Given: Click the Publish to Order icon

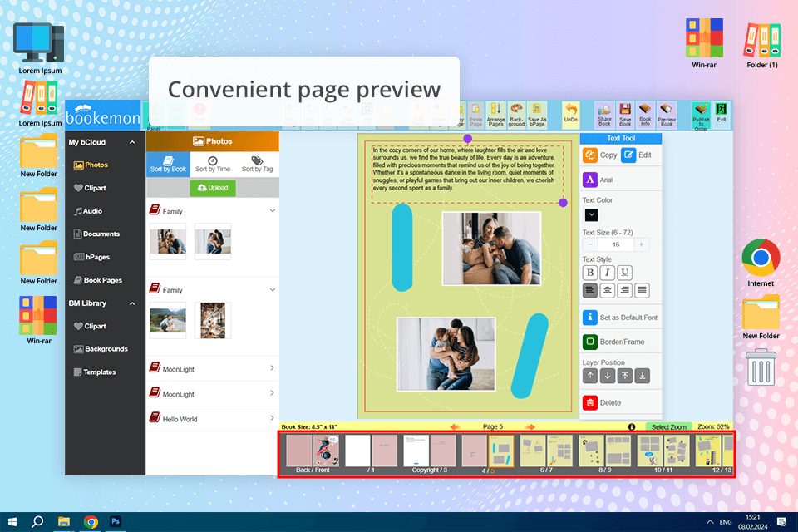Looking at the screenshot, I should [701, 115].
